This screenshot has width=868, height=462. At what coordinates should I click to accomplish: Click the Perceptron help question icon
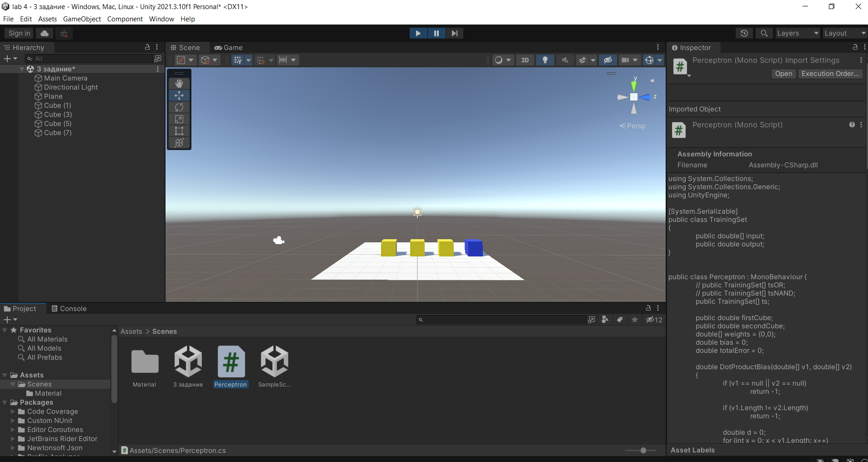tap(852, 125)
